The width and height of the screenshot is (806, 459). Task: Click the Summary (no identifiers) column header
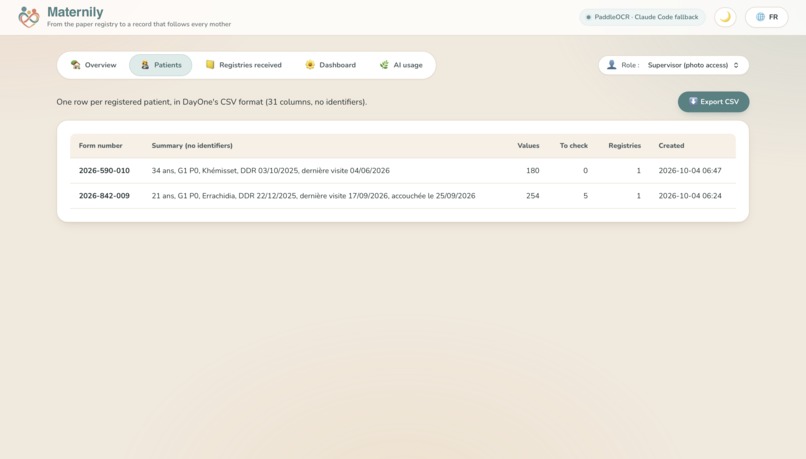tap(192, 145)
